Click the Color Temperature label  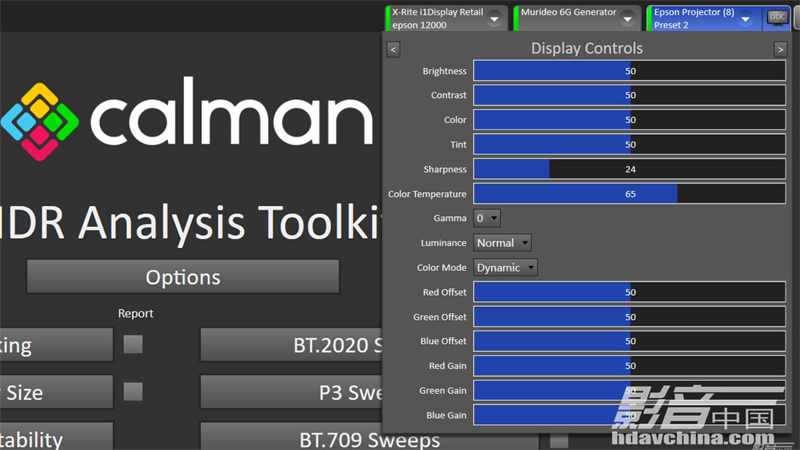click(x=427, y=194)
